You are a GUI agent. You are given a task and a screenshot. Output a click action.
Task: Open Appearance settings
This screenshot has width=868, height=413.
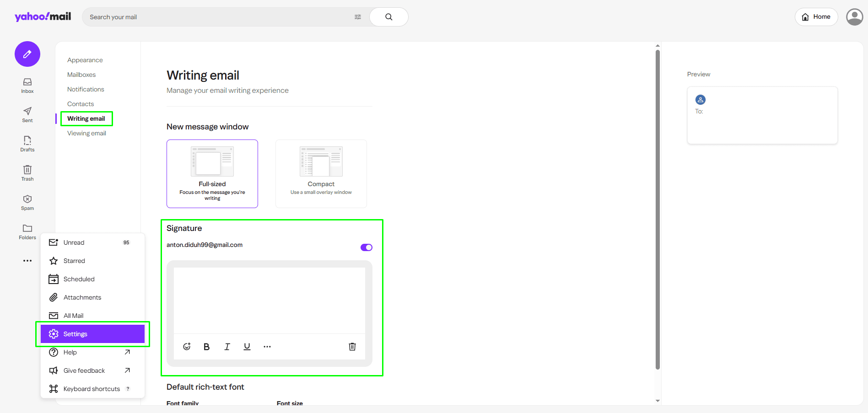pyautogui.click(x=85, y=60)
